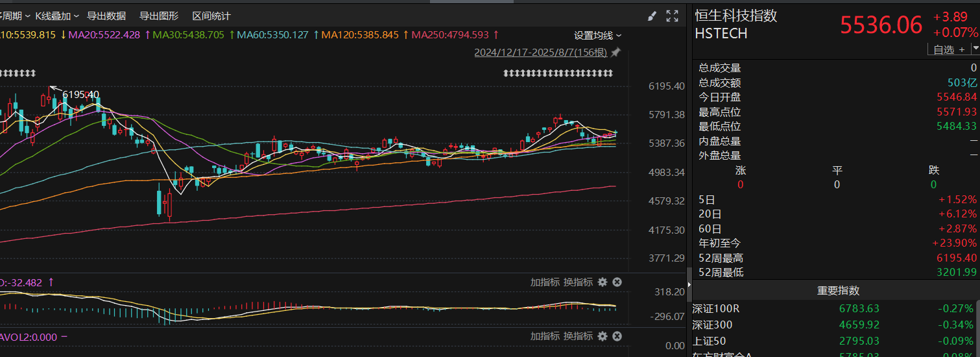Close the -32.482 indicator panel
Viewport: 980px width, 357px height.
[617, 282]
